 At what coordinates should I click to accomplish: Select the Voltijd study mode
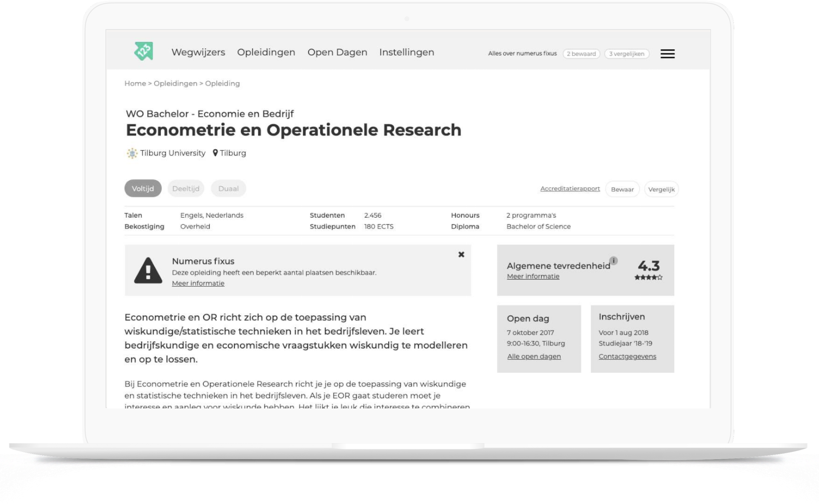(143, 189)
